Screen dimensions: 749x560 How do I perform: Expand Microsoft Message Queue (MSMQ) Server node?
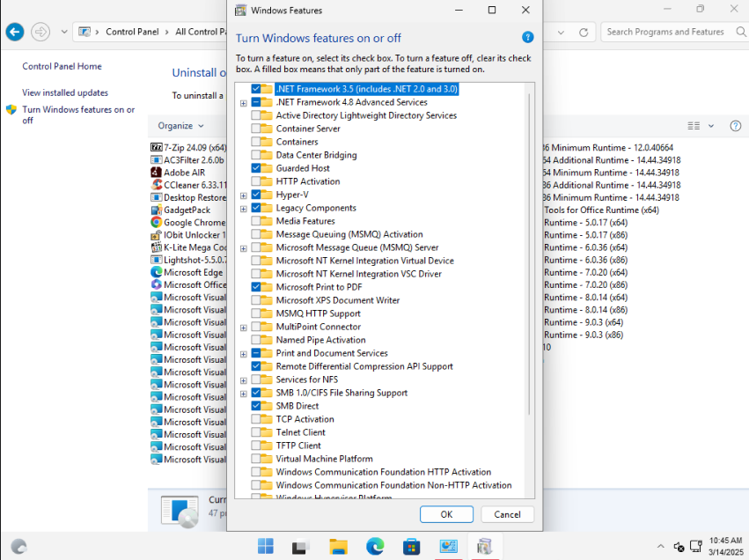click(x=244, y=248)
